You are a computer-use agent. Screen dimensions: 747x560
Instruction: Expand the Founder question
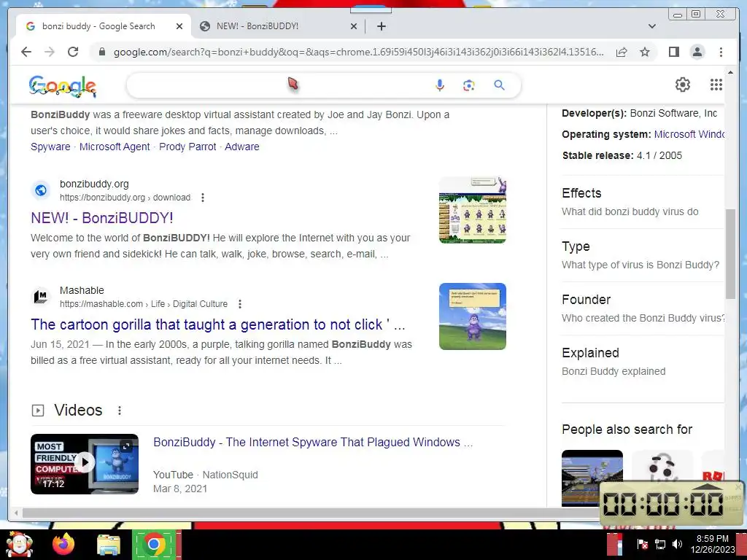642,308
